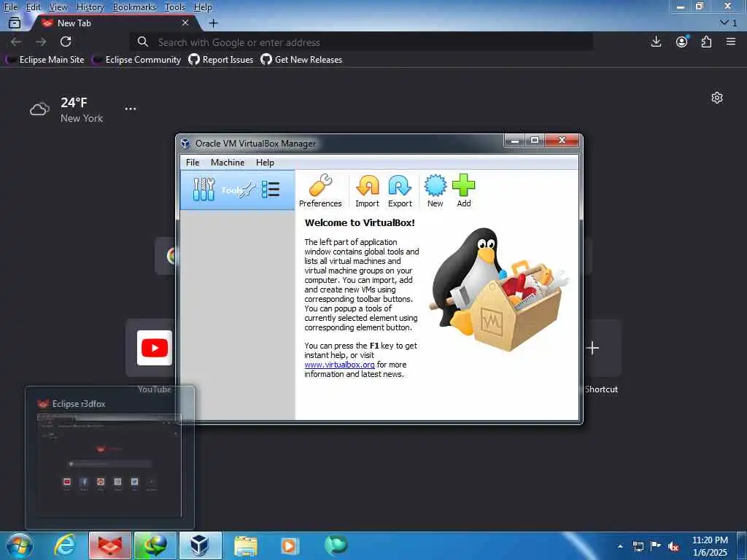The height and width of the screenshot is (560, 747).
Task: Open the browser extensions icon
Action: coord(706,42)
